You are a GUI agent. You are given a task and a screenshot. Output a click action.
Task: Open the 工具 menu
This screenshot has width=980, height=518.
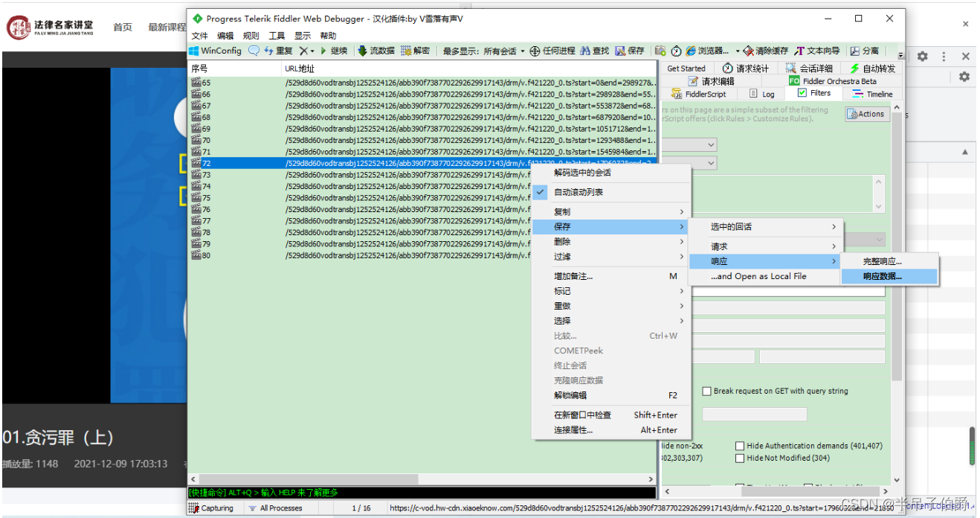click(277, 36)
